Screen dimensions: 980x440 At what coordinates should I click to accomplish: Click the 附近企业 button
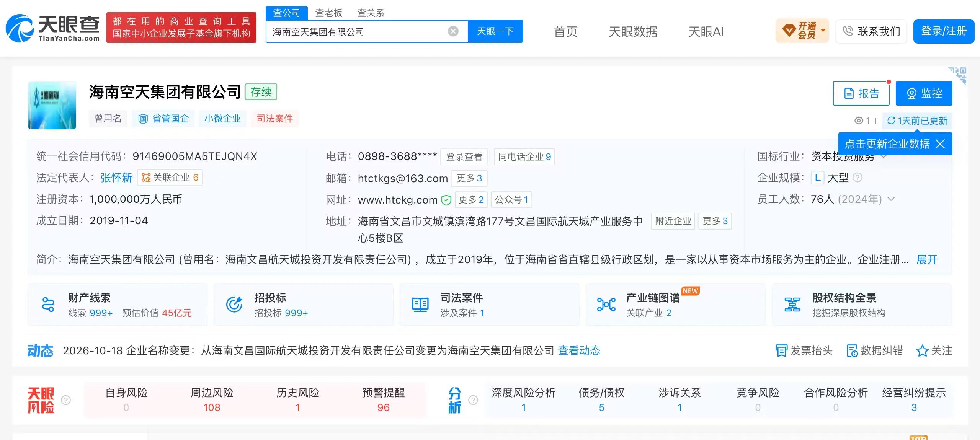coord(673,221)
